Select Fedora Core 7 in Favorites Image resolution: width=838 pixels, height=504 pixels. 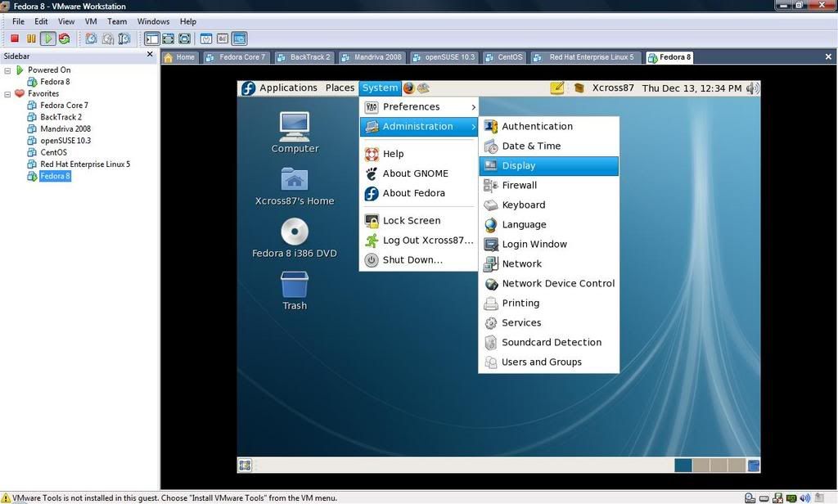pos(64,106)
